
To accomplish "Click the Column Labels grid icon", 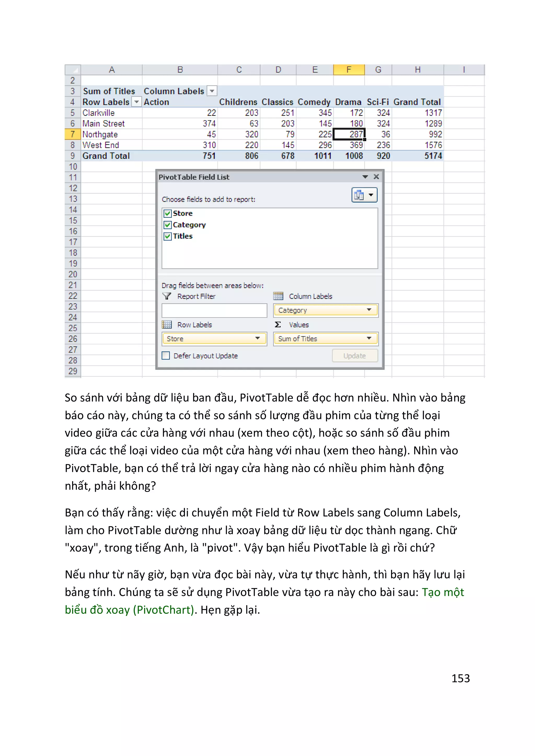I will pos(278,296).
